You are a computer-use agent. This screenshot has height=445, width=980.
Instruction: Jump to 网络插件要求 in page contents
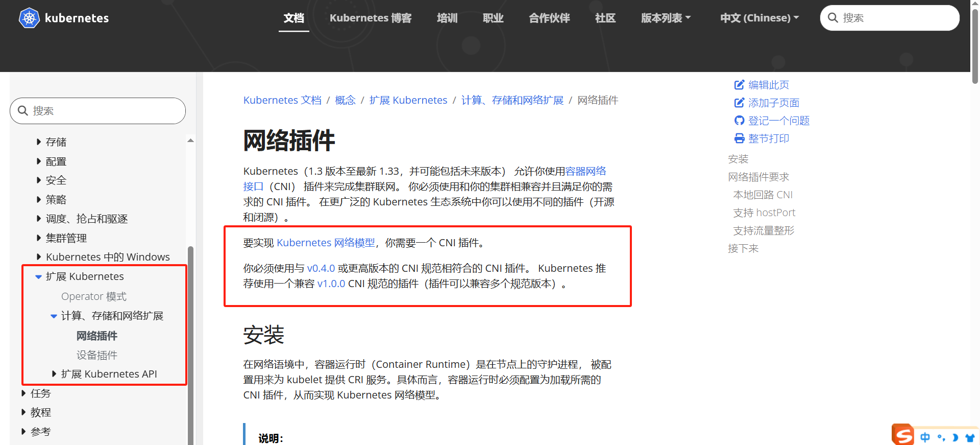click(x=758, y=177)
